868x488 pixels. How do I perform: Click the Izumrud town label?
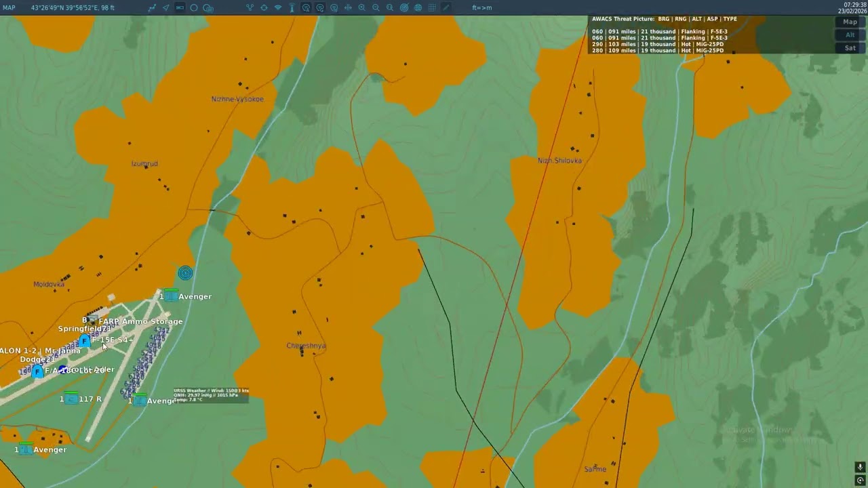point(144,164)
